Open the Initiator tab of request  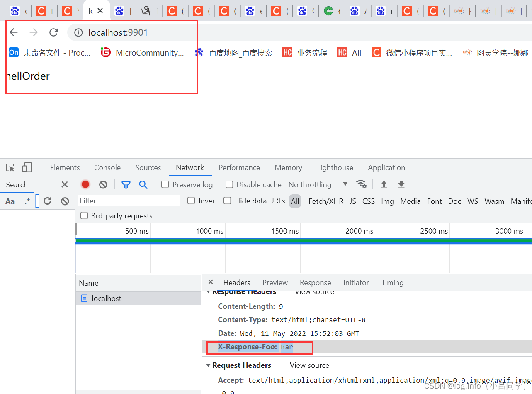(356, 283)
